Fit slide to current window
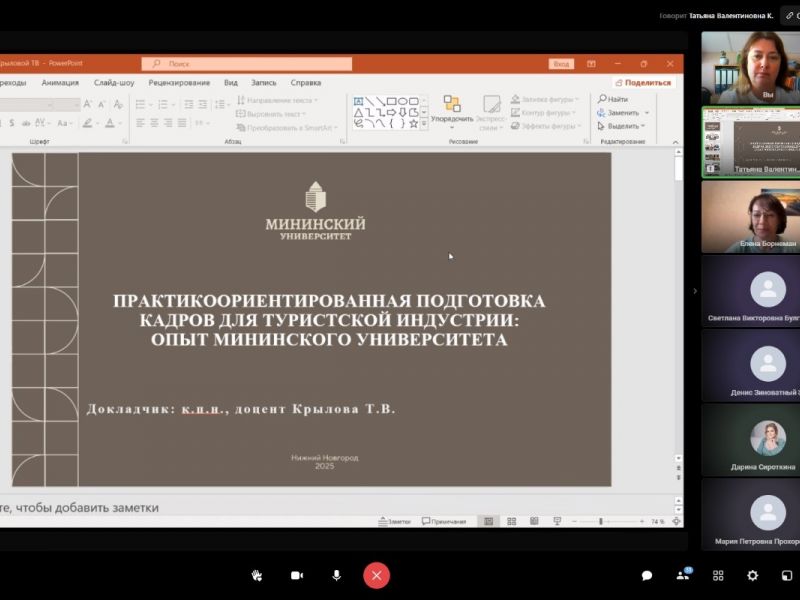Screen dimensions: 800x600 tap(678, 521)
